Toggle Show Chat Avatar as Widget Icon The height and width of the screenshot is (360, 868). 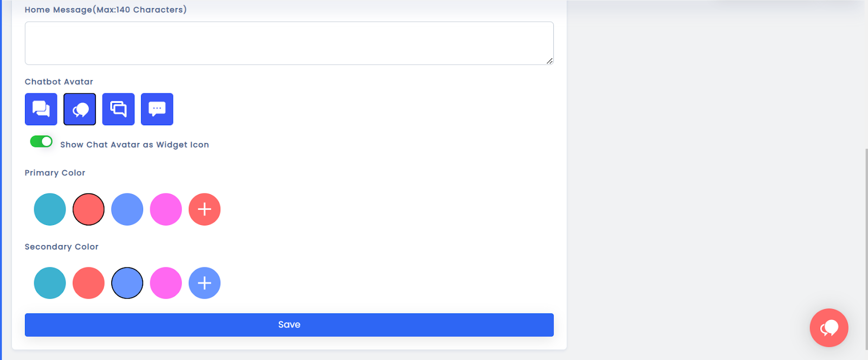click(41, 142)
